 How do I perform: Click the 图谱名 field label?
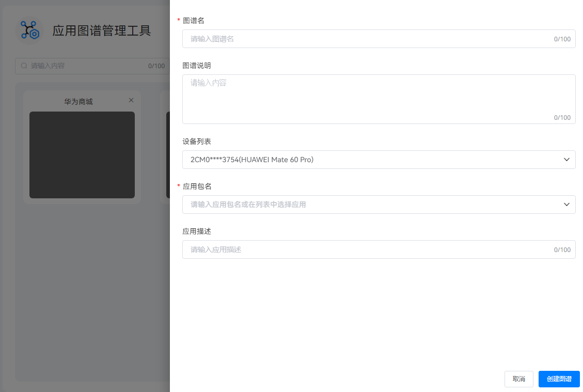[194, 21]
